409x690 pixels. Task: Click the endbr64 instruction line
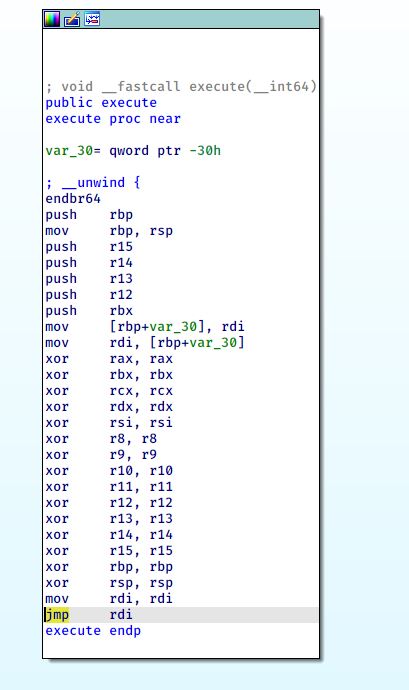73,199
